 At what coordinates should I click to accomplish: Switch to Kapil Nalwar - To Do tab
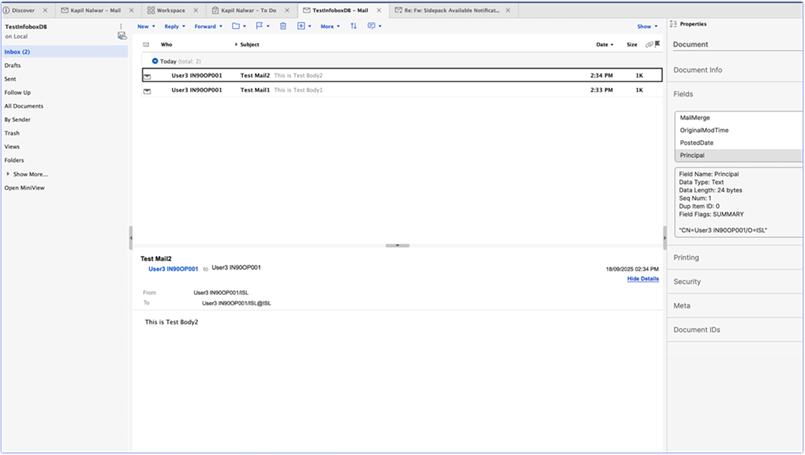[248, 10]
